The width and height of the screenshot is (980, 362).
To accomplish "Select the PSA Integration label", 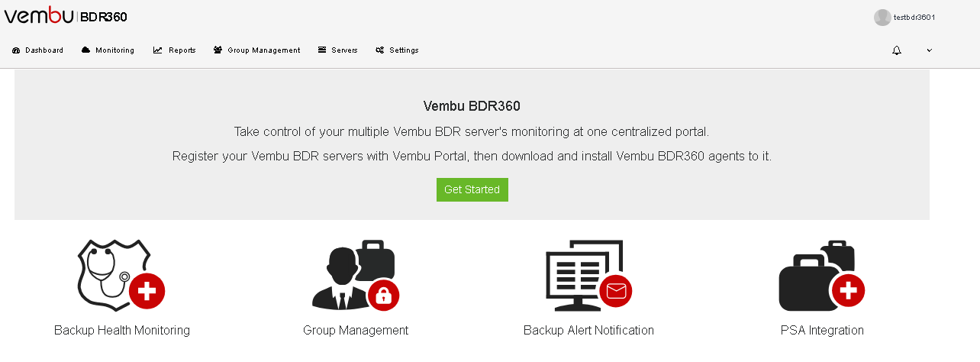I will pos(822,331).
